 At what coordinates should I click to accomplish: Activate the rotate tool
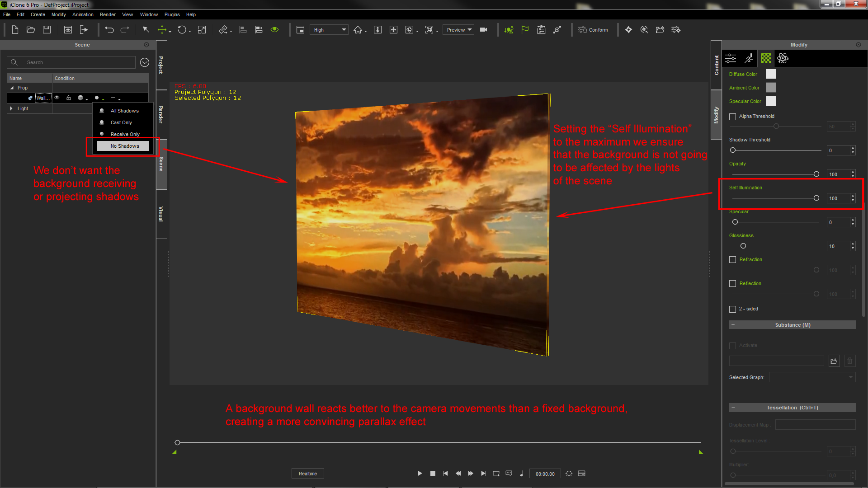coord(182,30)
